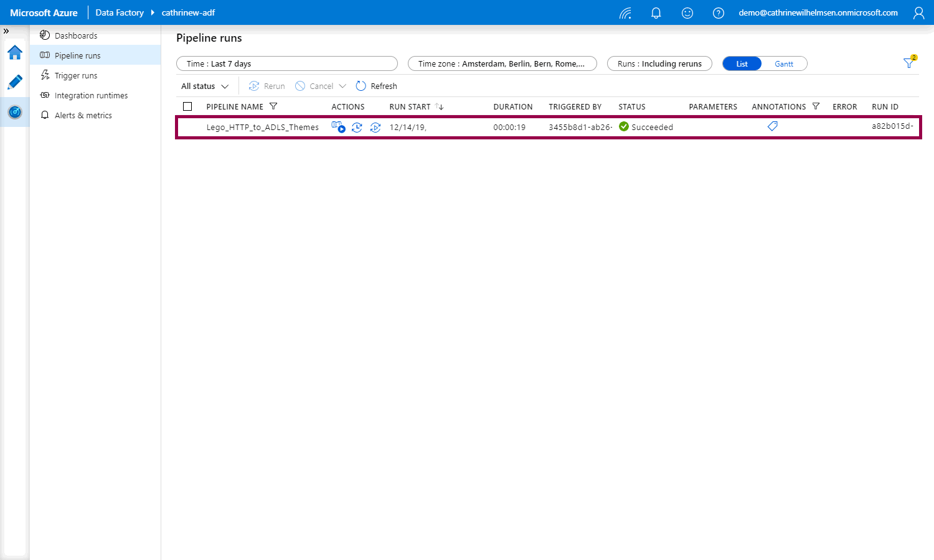Click the notifications bell icon
Screen dimensions: 934x560
coord(656,13)
